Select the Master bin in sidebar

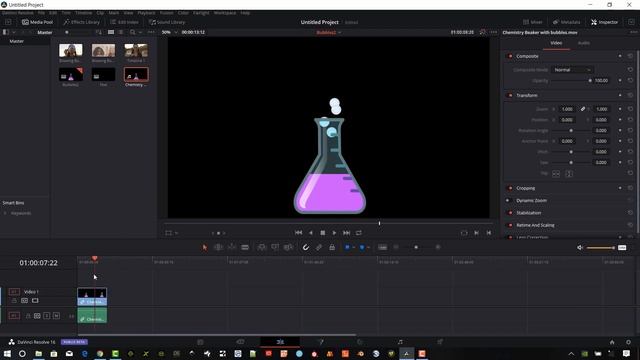(x=17, y=41)
